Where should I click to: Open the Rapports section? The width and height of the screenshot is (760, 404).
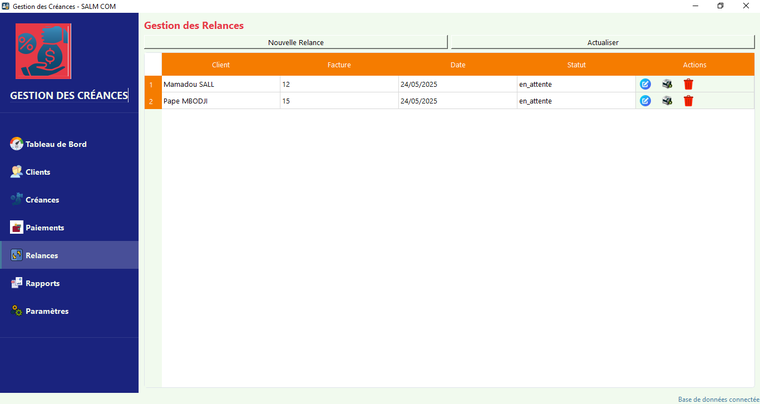coord(42,283)
